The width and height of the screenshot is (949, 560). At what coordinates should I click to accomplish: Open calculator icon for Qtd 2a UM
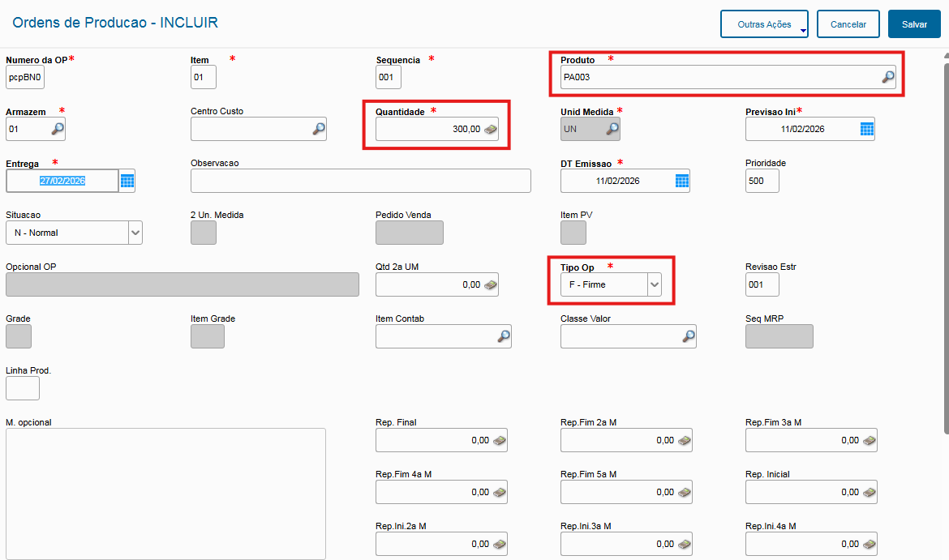click(491, 284)
